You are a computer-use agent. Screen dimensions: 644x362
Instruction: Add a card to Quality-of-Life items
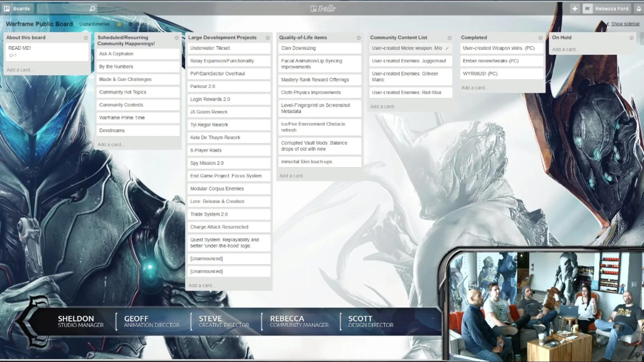[291, 176]
